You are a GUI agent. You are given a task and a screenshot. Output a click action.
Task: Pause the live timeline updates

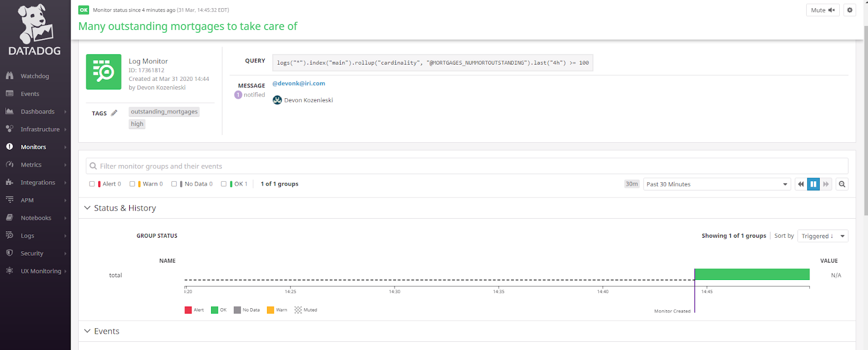coord(813,184)
